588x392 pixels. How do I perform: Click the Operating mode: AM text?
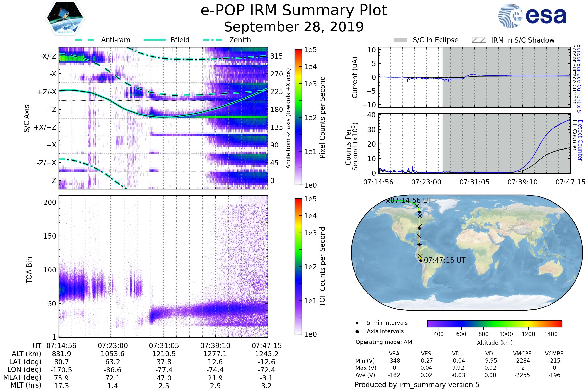pyautogui.click(x=384, y=342)
